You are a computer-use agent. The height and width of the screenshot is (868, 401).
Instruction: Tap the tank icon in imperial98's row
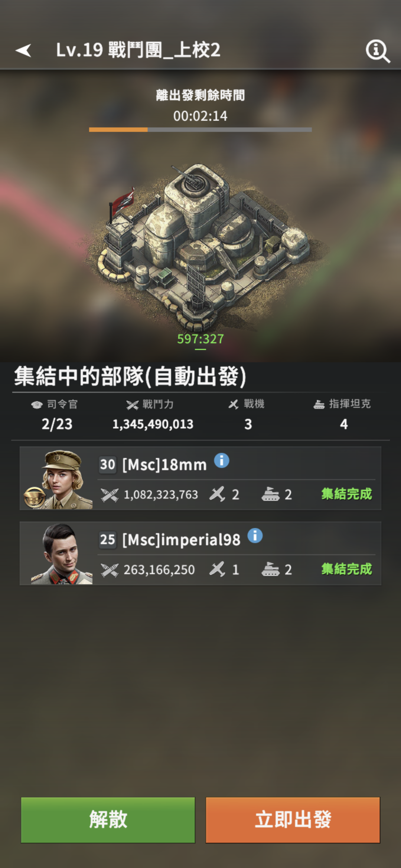click(x=270, y=569)
